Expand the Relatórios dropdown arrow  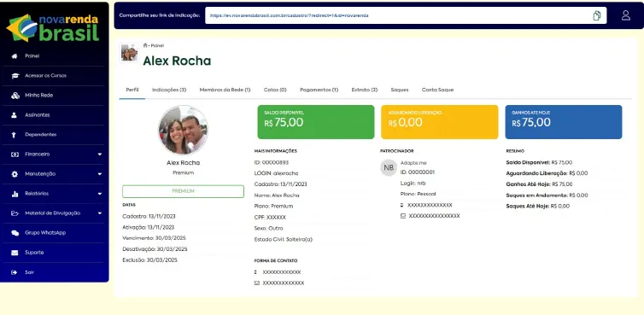click(x=99, y=194)
